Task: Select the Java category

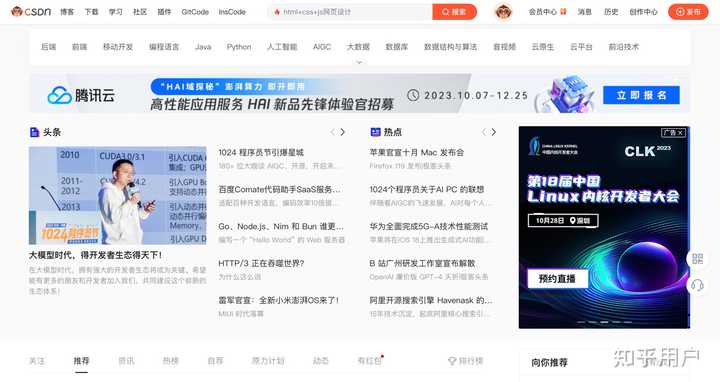Action: [x=203, y=47]
